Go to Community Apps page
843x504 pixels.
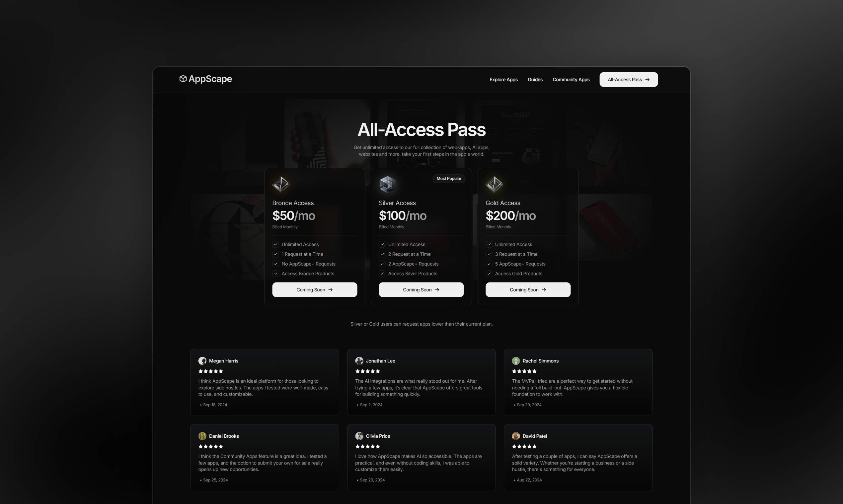pos(571,80)
